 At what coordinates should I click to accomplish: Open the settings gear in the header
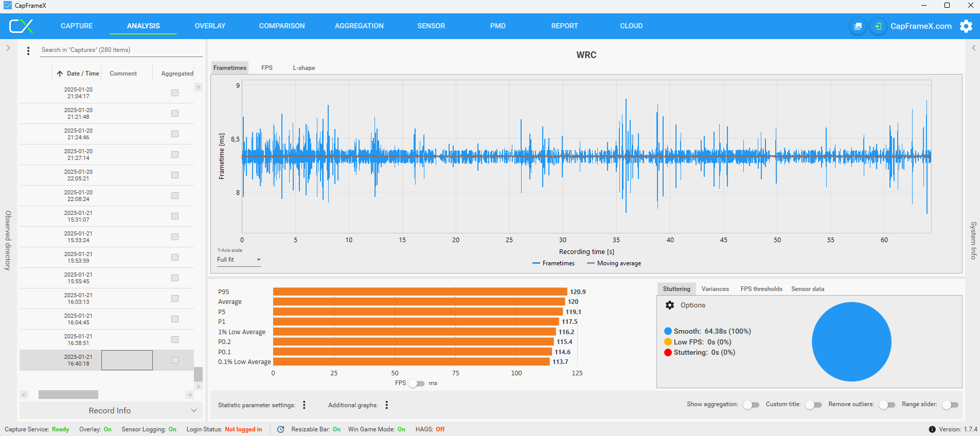[966, 26]
